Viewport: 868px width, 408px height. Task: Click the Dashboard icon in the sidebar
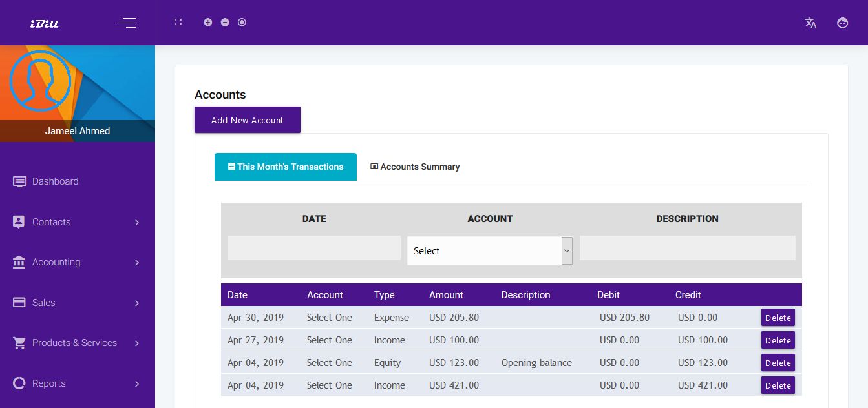[20, 181]
